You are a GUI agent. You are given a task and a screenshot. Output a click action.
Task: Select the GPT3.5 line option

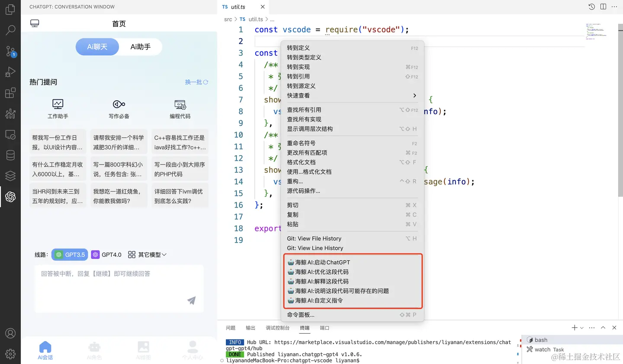click(x=70, y=255)
